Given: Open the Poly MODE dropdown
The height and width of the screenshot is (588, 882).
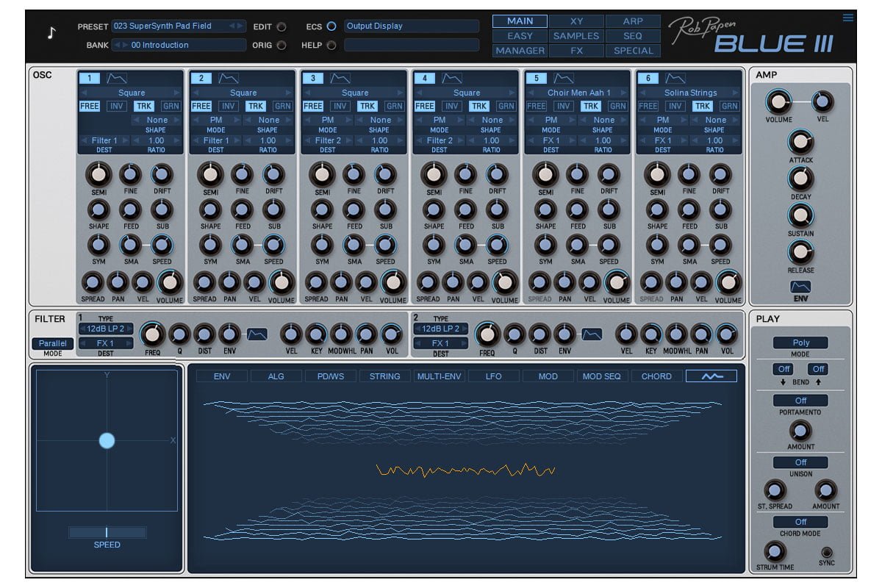Looking at the screenshot, I should pos(800,343).
